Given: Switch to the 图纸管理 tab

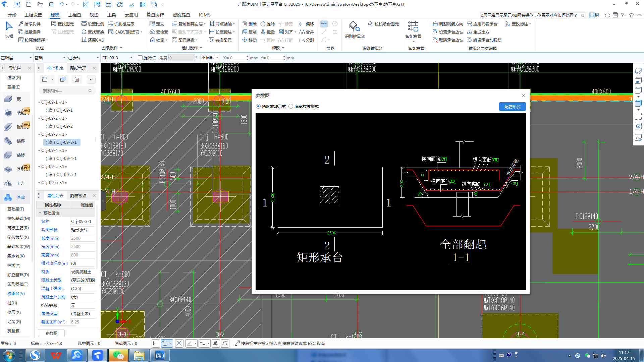Looking at the screenshot, I should click(x=78, y=68).
